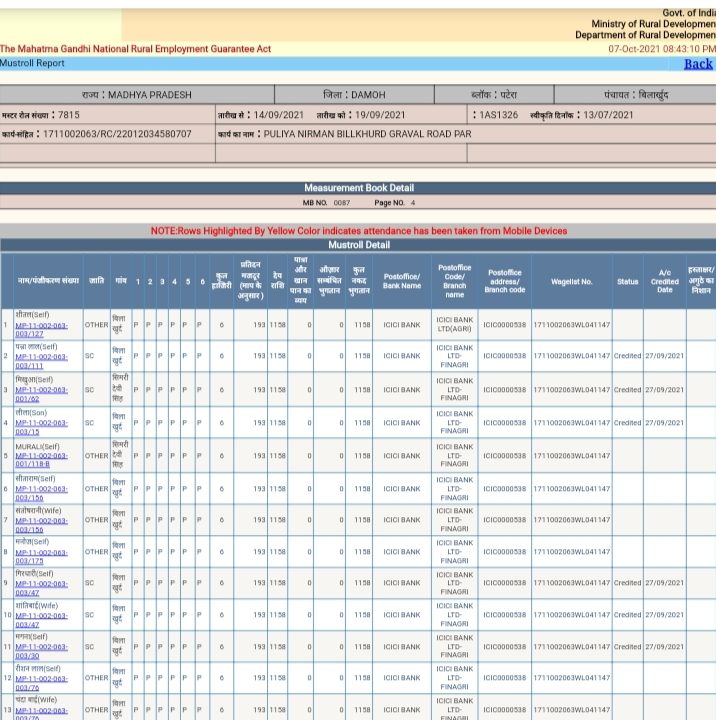The width and height of the screenshot is (716, 720).
Task: Click wagelist 1711002063WL041147 in row 12
Action: (572, 678)
